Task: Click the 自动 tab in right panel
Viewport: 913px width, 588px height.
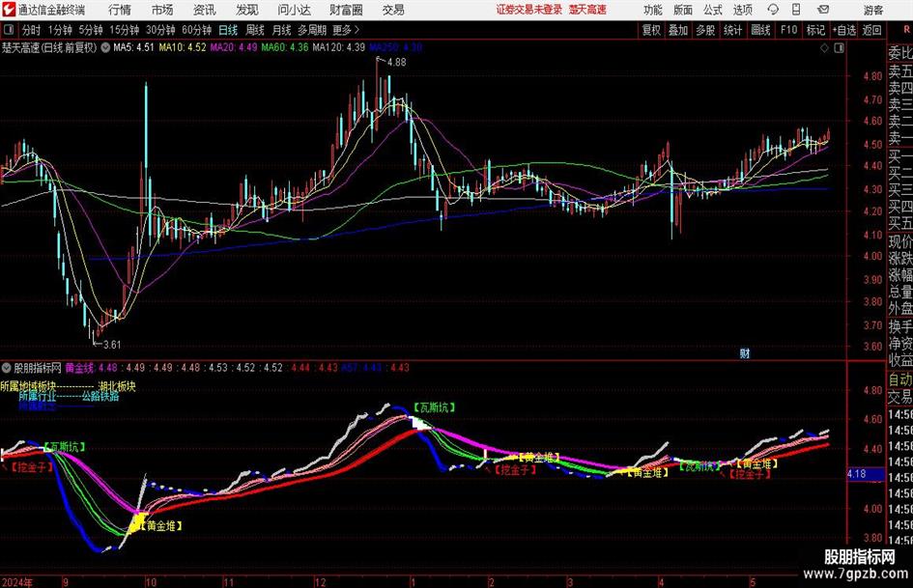Action: [x=900, y=379]
